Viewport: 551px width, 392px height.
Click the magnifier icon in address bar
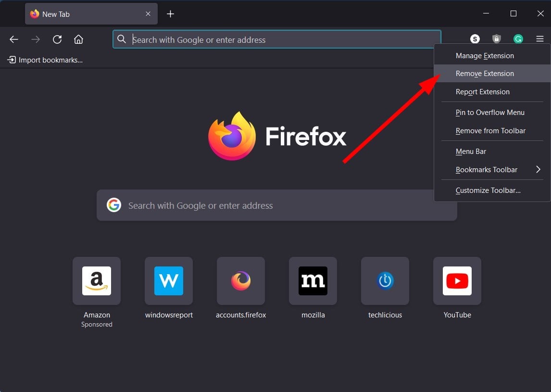tap(122, 39)
